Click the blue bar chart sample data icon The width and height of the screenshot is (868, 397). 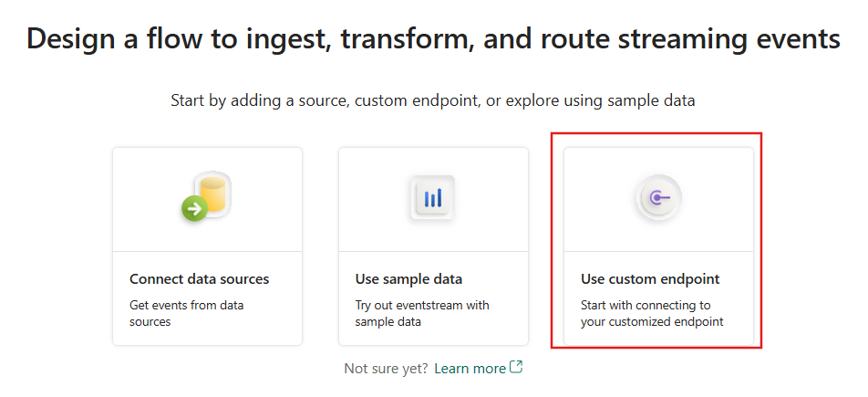[x=433, y=198]
